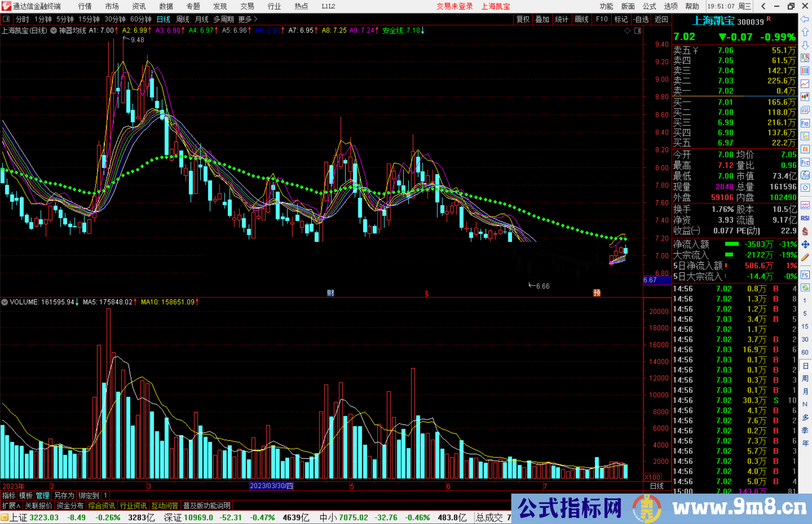Switch to 30-minute period in sidebar
Image resolution: width=812 pixels, height=524 pixels.
pyautogui.click(x=804, y=339)
